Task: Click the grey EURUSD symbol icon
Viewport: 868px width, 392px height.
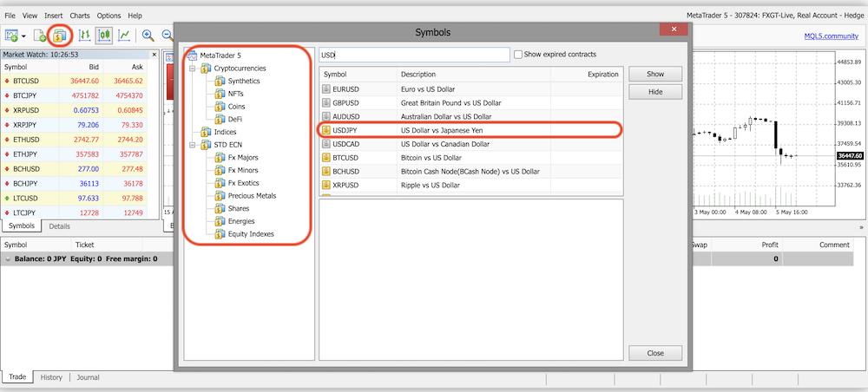Action: coord(326,89)
